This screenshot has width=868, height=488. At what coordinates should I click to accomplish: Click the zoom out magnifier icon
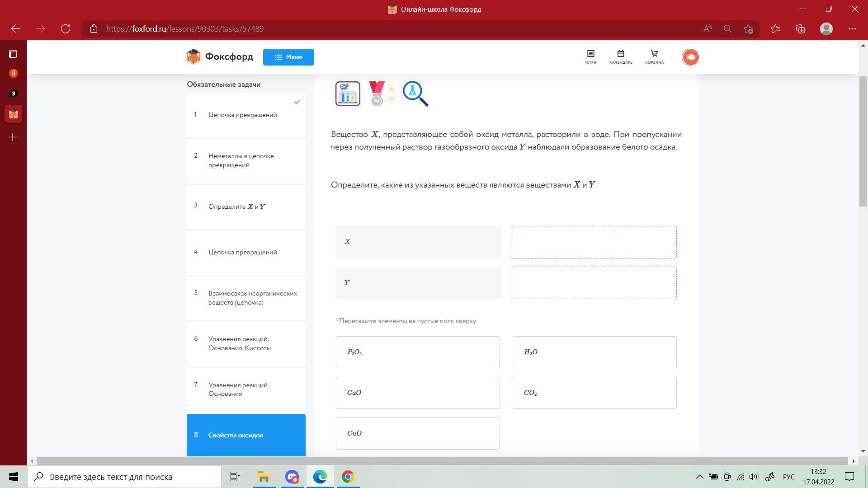pos(727,29)
